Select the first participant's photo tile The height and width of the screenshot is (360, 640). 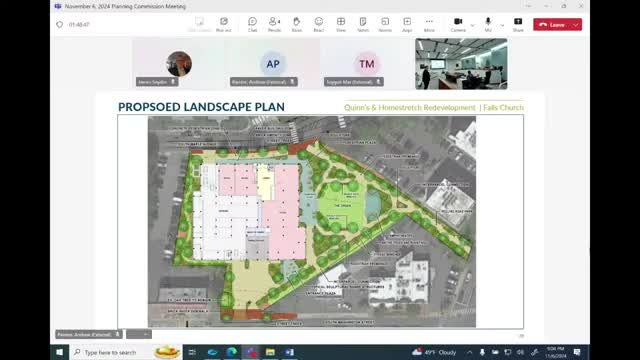click(179, 64)
